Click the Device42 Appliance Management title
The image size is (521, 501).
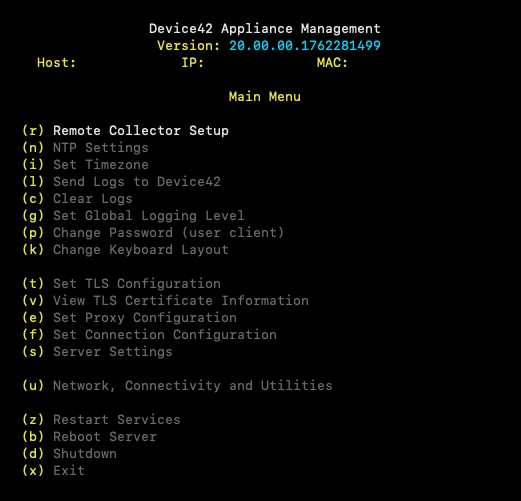[x=265, y=29]
